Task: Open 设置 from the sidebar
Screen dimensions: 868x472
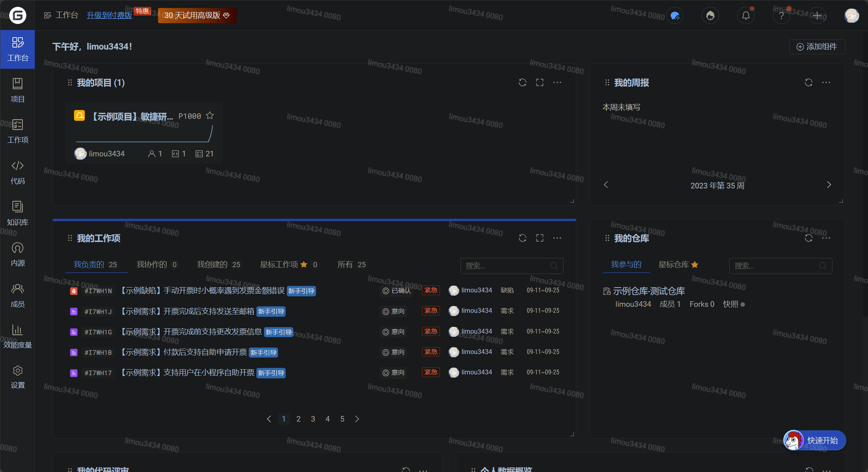Action: [18, 377]
